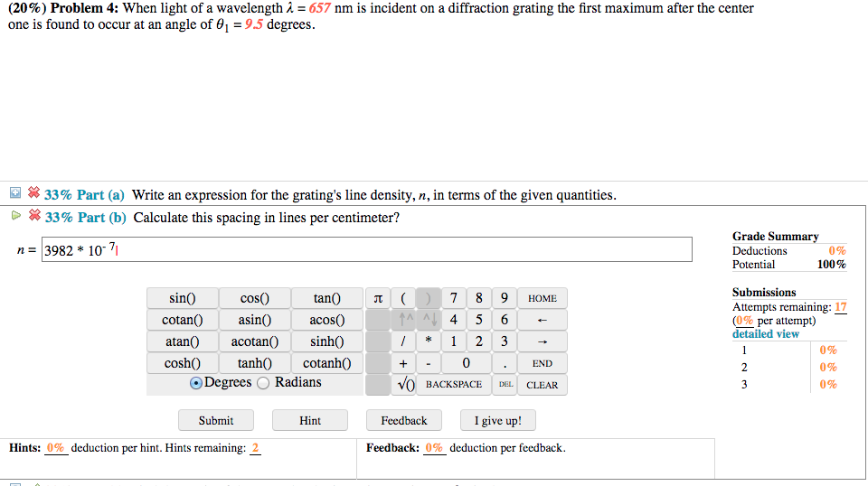Click the multiplication asterisk key
The width and height of the screenshot is (868, 486).
tap(429, 341)
